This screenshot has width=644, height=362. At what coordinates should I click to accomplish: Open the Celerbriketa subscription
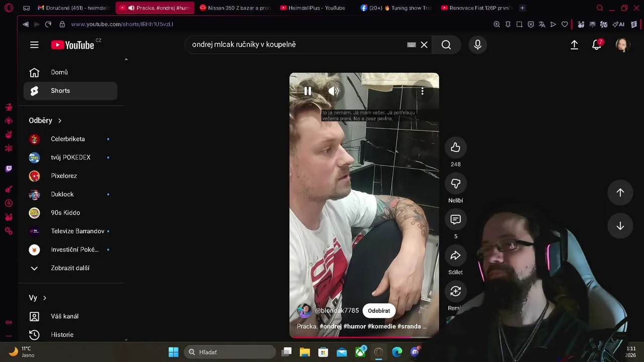(x=70, y=139)
